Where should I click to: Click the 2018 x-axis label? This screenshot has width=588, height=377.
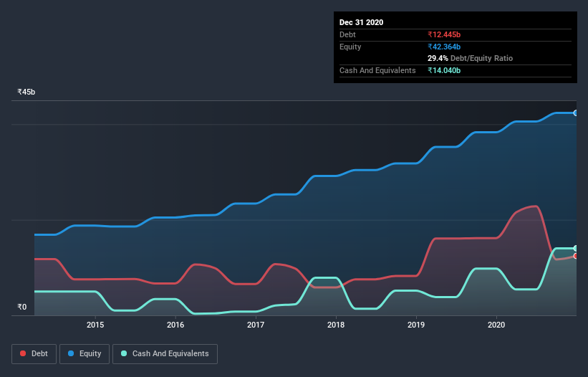pos(336,325)
